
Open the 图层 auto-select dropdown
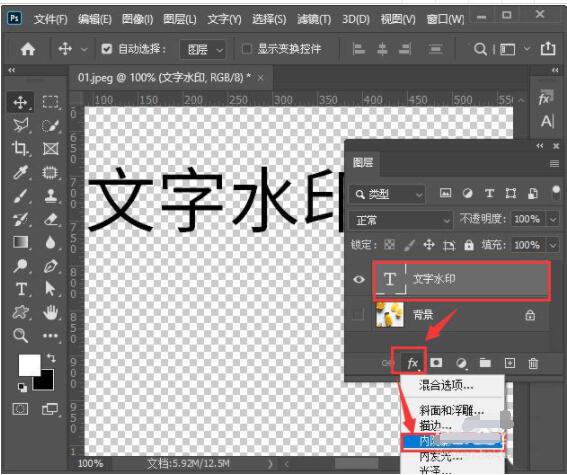click(203, 49)
